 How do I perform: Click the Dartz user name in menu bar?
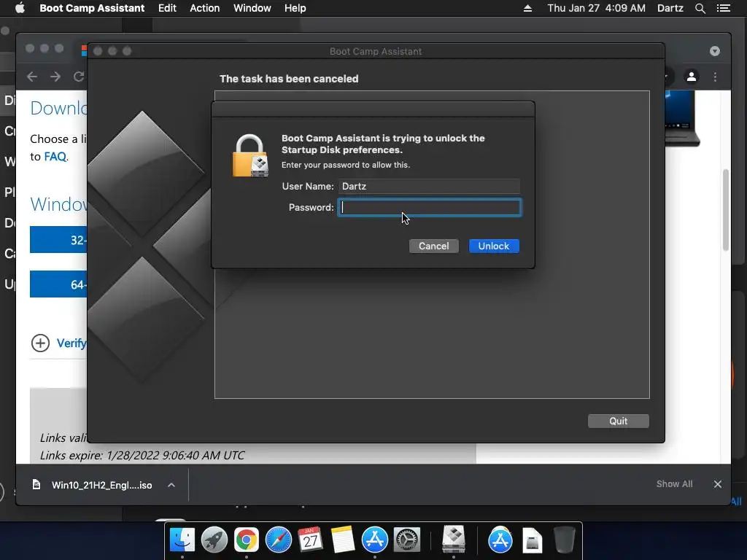tap(670, 8)
